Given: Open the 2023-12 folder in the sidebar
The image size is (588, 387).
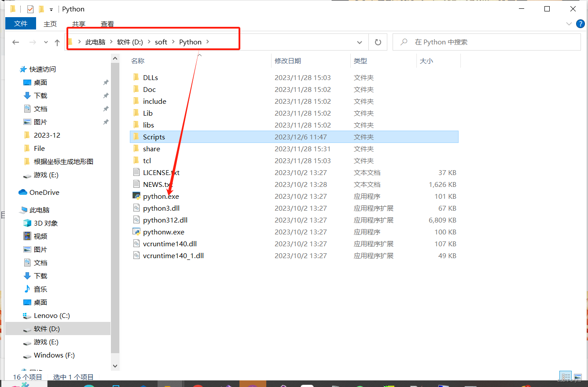Looking at the screenshot, I should click(47, 135).
